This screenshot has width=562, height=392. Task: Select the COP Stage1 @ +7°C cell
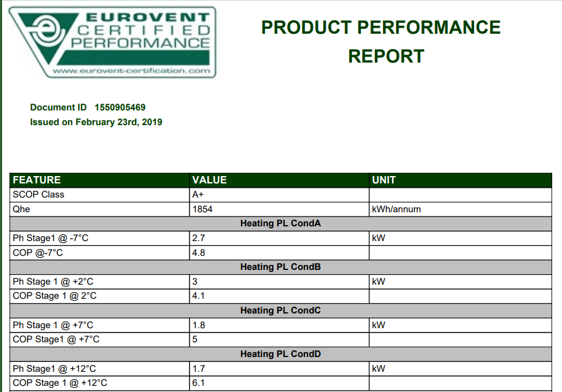point(99,340)
